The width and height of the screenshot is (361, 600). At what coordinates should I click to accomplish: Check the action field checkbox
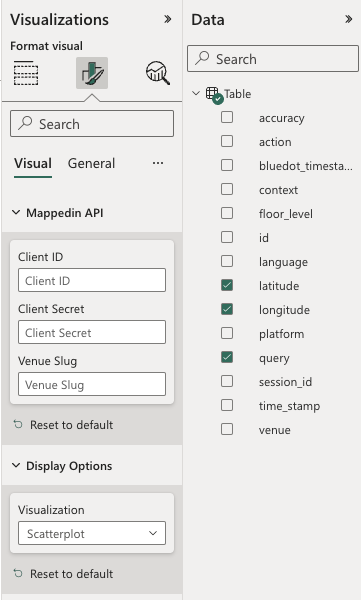227,141
